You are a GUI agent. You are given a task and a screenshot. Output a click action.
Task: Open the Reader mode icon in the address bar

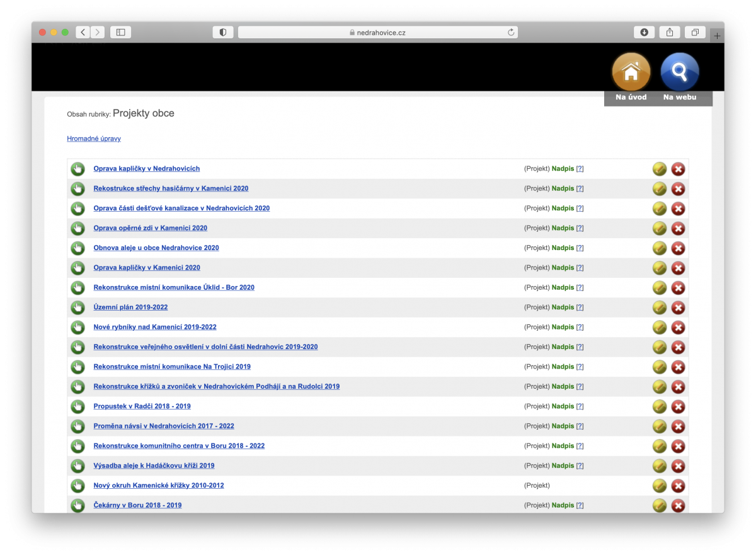tap(223, 31)
